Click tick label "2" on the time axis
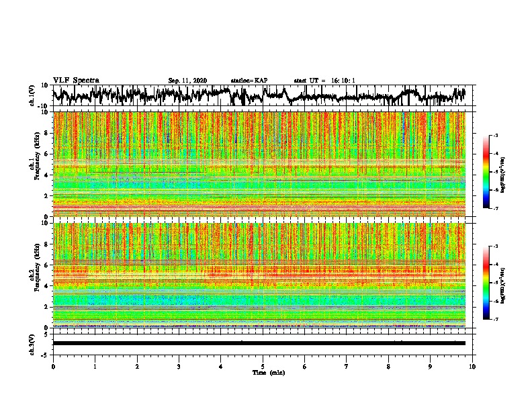Image resolution: width=532 pixels, height=411 pixels. tap(137, 367)
